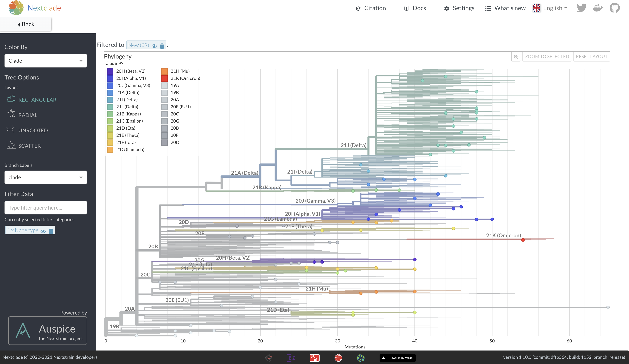Viewport: 629px width, 364px height.
Task: Open the Settings gear
Action: point(459,8)
